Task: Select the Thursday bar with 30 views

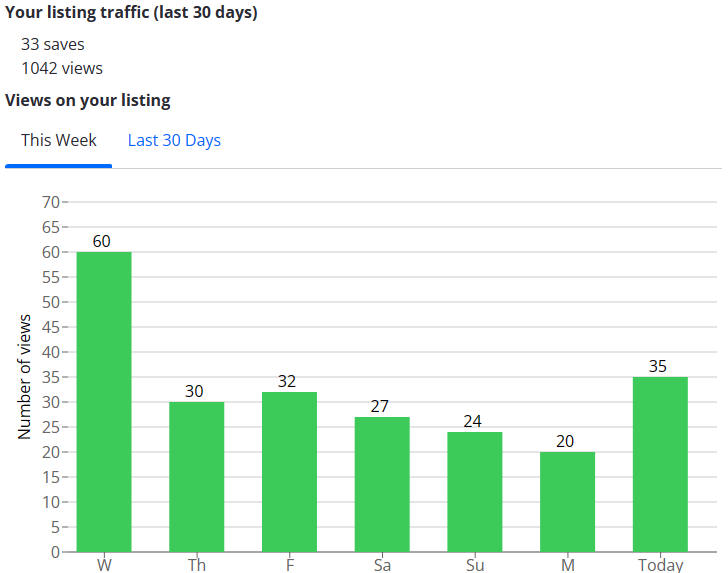Action: pos(196,477)
